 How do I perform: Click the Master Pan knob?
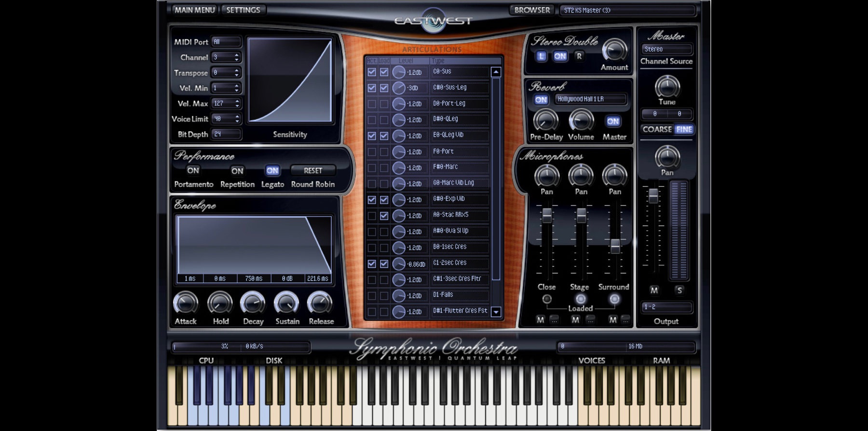pos(667,157)
